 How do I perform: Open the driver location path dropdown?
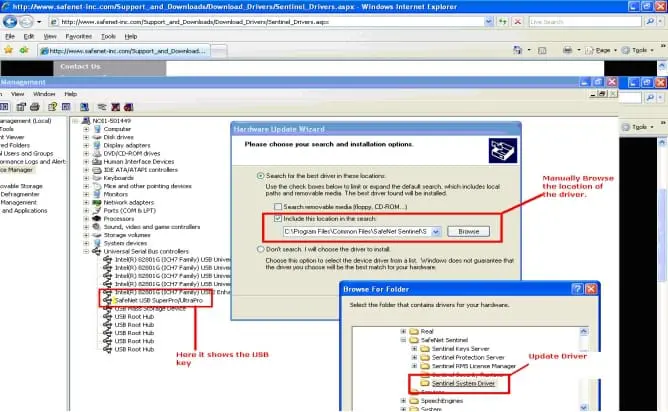[436, 231]
